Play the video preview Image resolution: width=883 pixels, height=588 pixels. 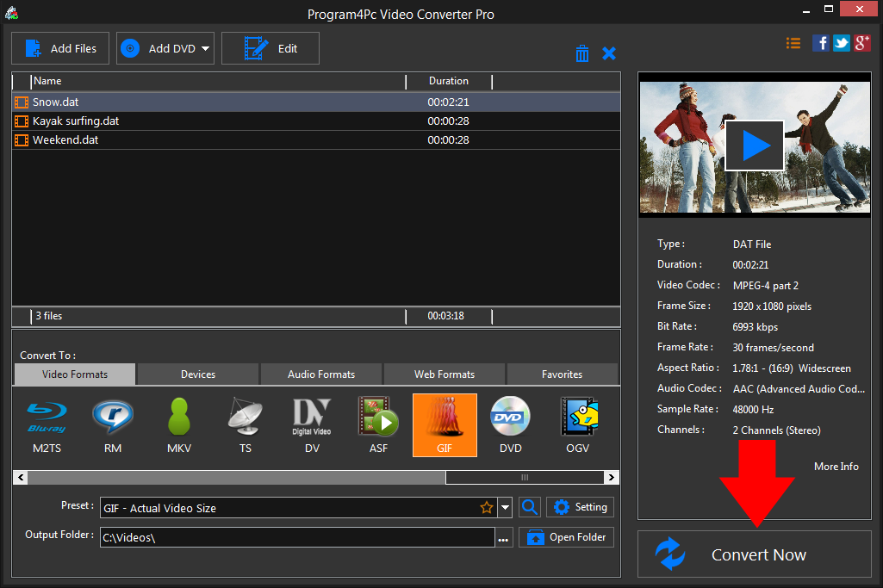tap(755, 145)
